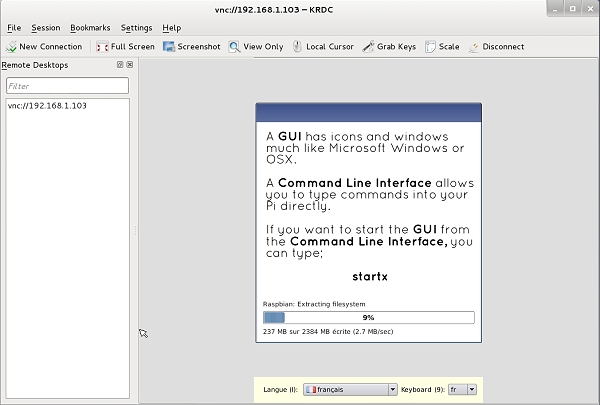Open the Langue français dropdown arrow
This screenshot has height=405, width=600.
coord(393,389)
